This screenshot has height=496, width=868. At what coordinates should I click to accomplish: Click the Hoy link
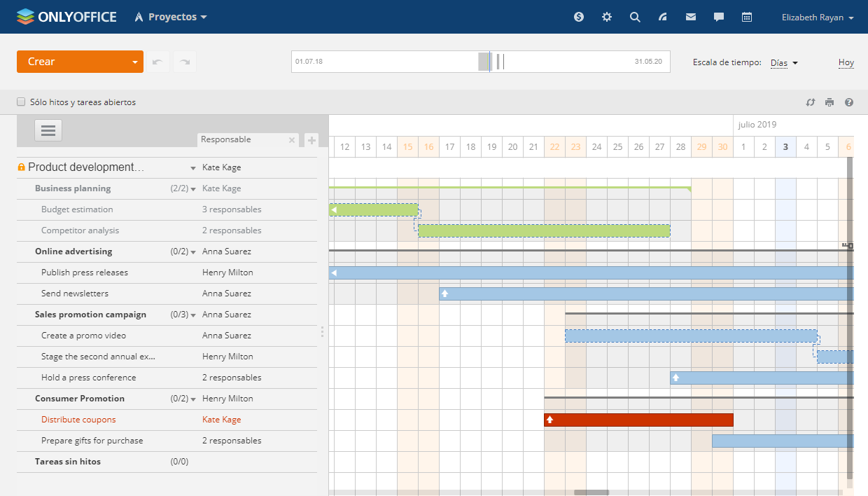(846, 62)
